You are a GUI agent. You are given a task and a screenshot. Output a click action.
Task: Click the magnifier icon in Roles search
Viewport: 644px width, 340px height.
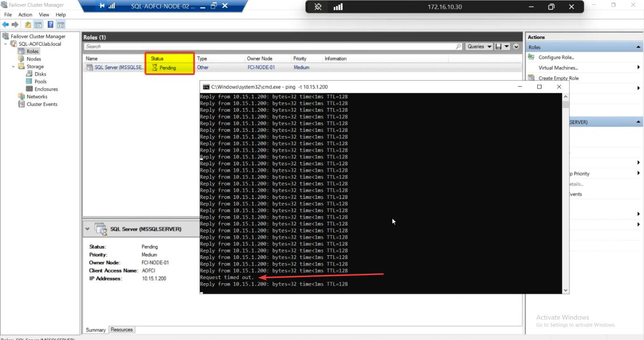(458, 47)
